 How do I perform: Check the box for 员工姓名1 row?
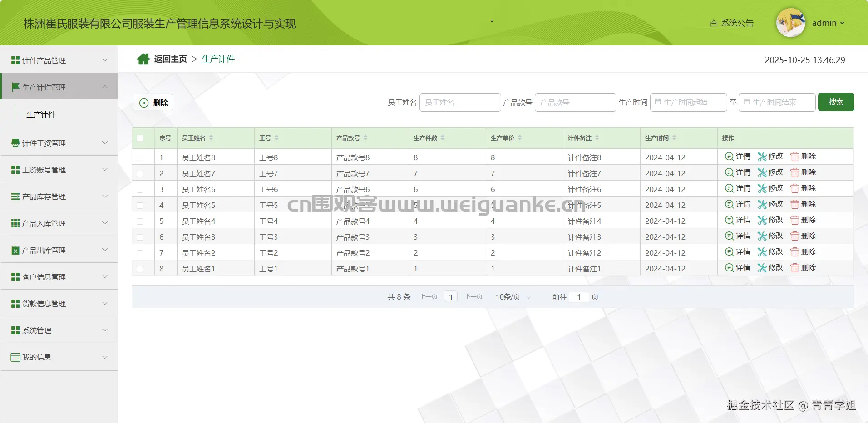click(140, 269)
